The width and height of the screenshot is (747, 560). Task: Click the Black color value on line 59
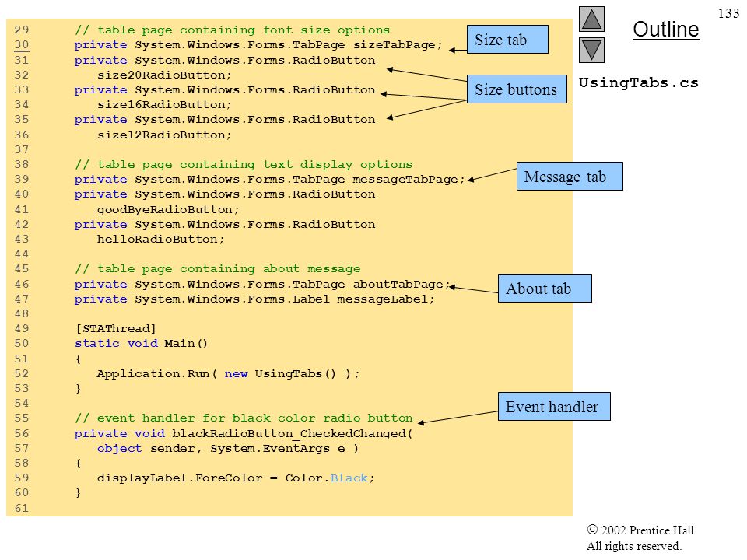[349, 478]
